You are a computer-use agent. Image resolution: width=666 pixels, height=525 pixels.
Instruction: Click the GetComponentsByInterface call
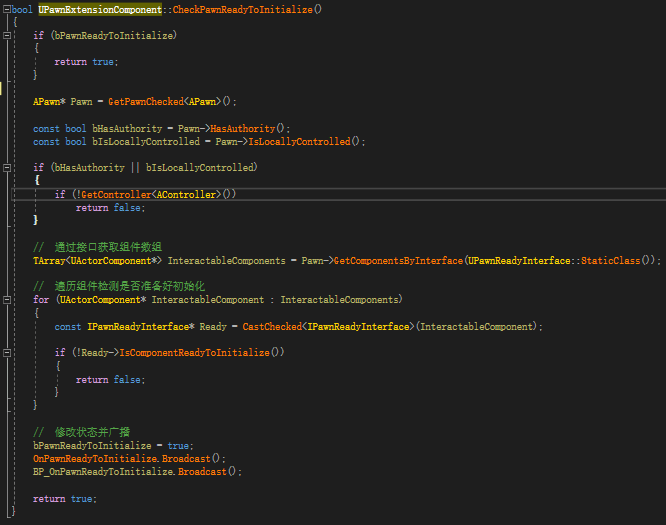click(x=398, y=260)
